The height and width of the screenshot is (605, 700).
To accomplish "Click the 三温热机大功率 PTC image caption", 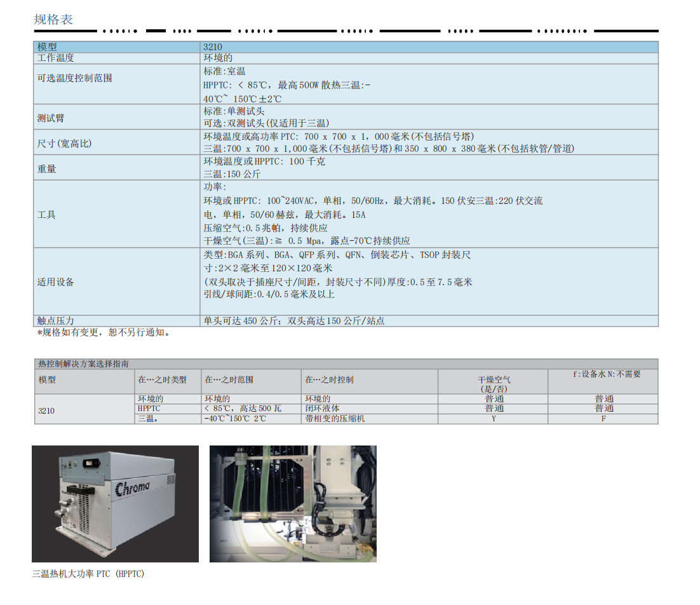I will point(88,574).
